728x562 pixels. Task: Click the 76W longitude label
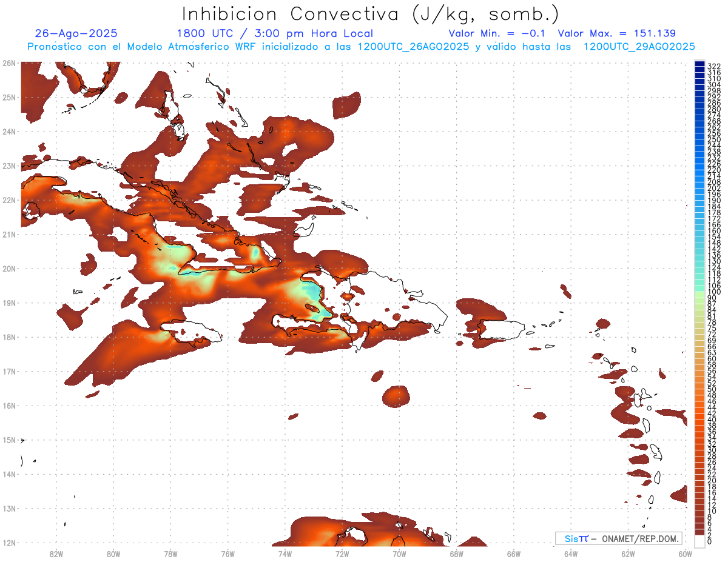coord(228,554)
